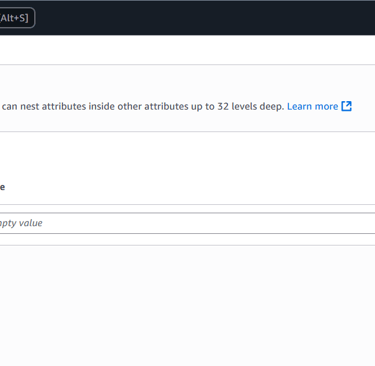375x366 pixels.
Task: Click the info panel containing the nesting description
Action: point(187,98)
